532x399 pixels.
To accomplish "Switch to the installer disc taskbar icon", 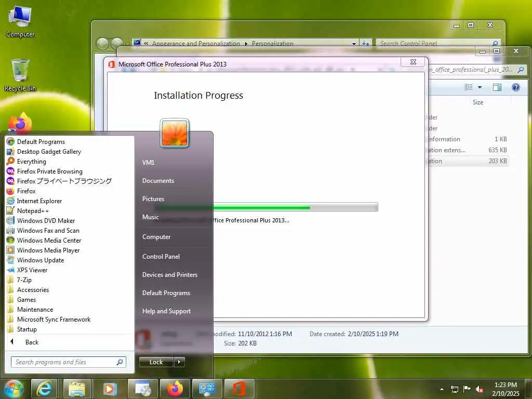I will coord(143,389).
